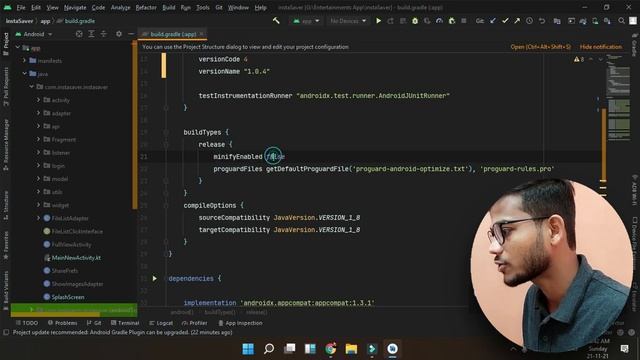Select SplashScreen in project tree
Image resolution: width=640 pixels, height=360 pixels.
click(x=68, y=297)
